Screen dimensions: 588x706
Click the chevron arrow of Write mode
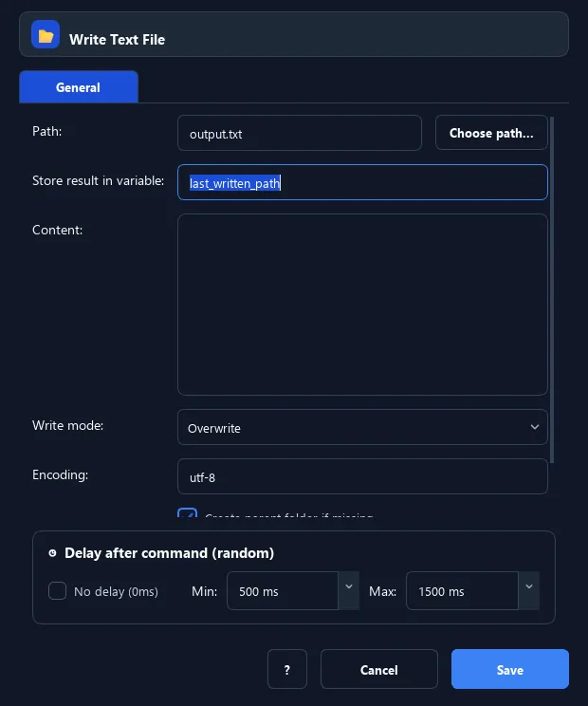coord(535,427)
